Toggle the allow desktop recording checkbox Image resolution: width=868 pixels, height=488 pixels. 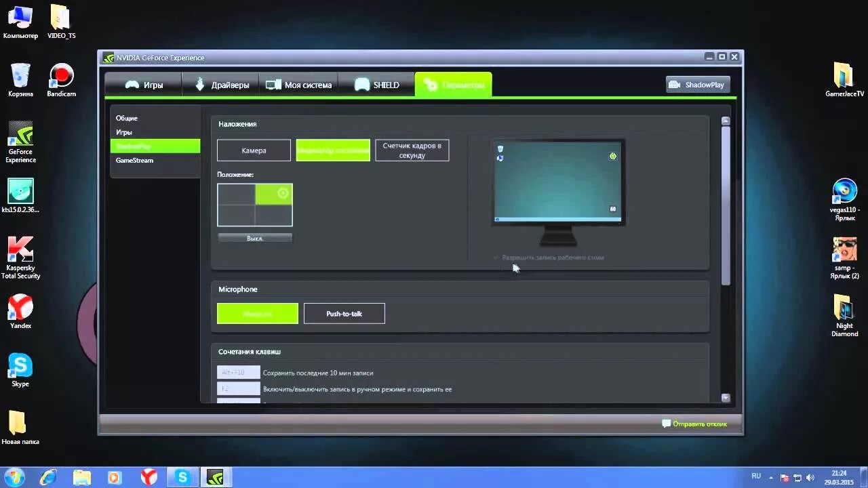click(x=496, y=258)
